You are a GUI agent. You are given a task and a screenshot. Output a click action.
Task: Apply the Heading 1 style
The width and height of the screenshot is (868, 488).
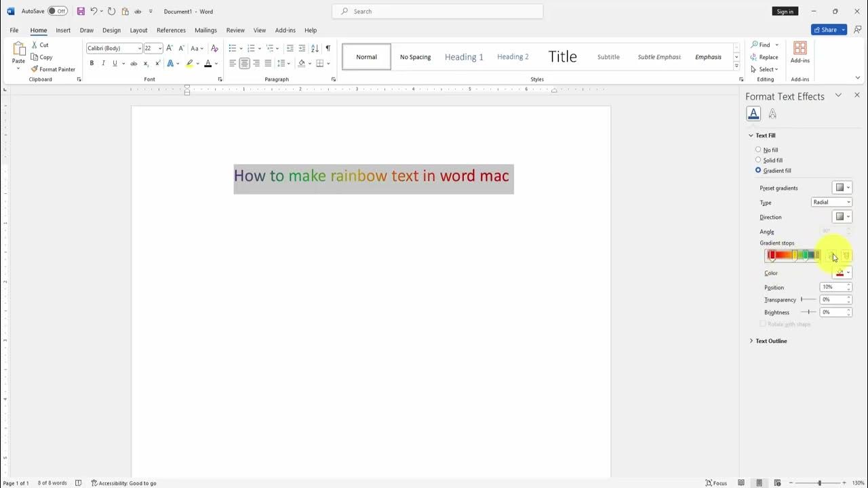[x=464, y=57]
